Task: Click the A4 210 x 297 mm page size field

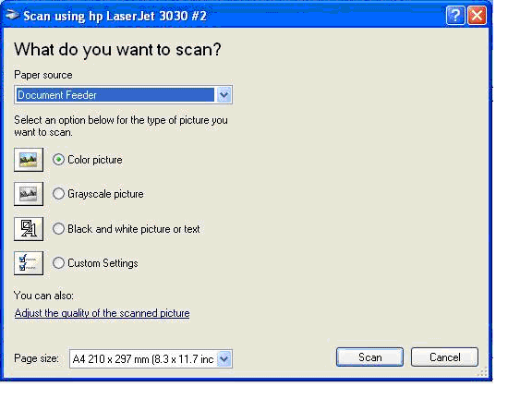Action: coord(143,359)
